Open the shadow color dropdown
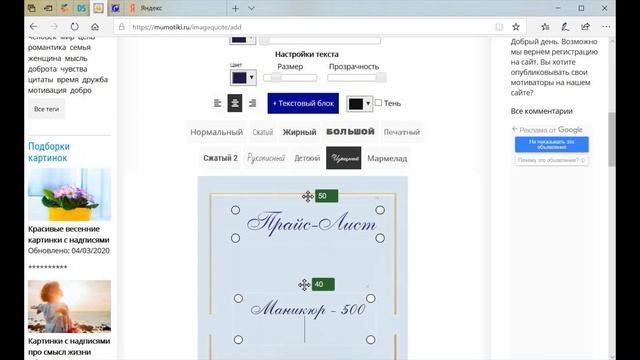The height and width of the screenshot is (360, 640). [x=360, y=104]
